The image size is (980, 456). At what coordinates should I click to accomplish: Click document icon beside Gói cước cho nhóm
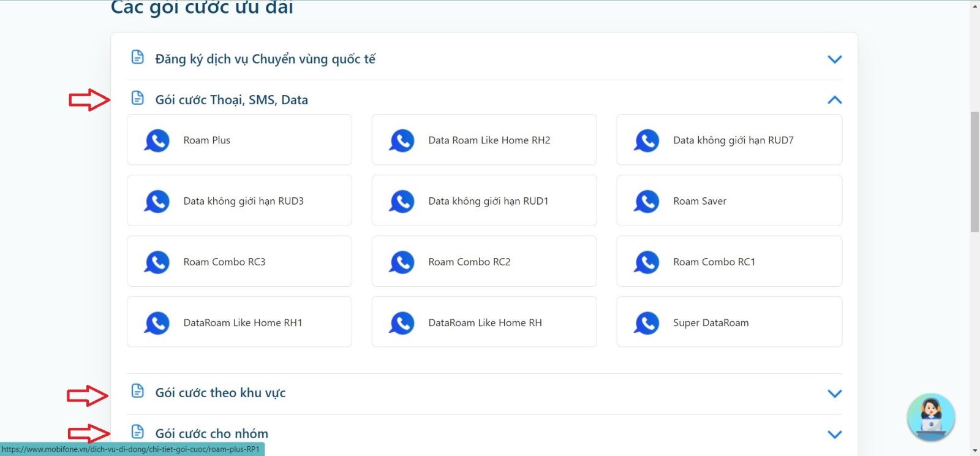(x=138, y=431)
